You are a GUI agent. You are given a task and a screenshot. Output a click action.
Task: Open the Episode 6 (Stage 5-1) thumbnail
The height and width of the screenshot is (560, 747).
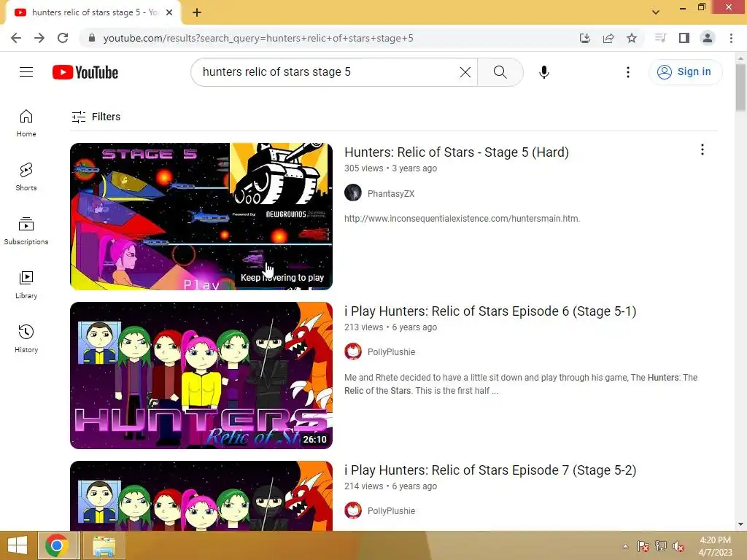(x=201, y=376)
